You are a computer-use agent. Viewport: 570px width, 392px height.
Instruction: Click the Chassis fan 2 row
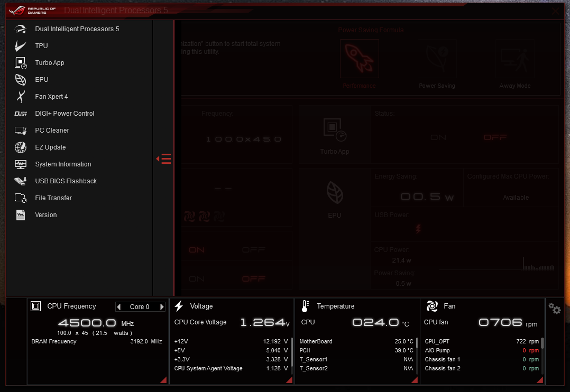[x=482, y=368]
